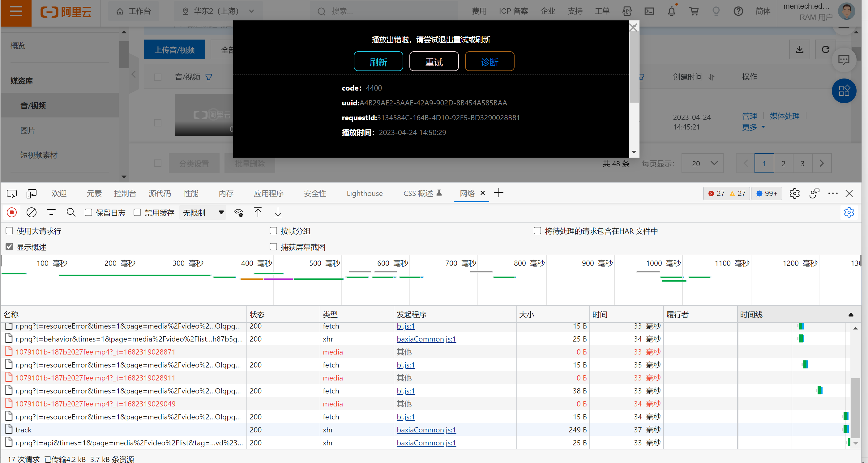Click the left sidebar scrollbar thumb

point(124,55)
